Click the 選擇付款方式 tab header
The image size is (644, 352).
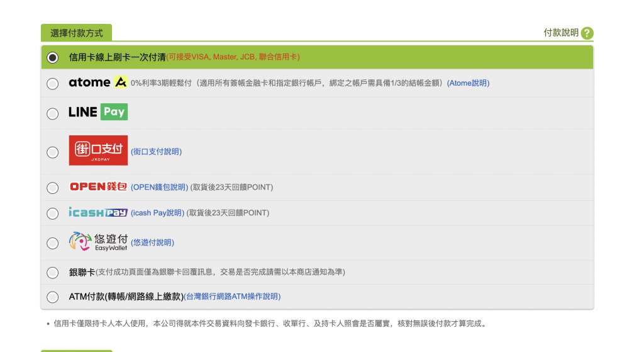76,33
